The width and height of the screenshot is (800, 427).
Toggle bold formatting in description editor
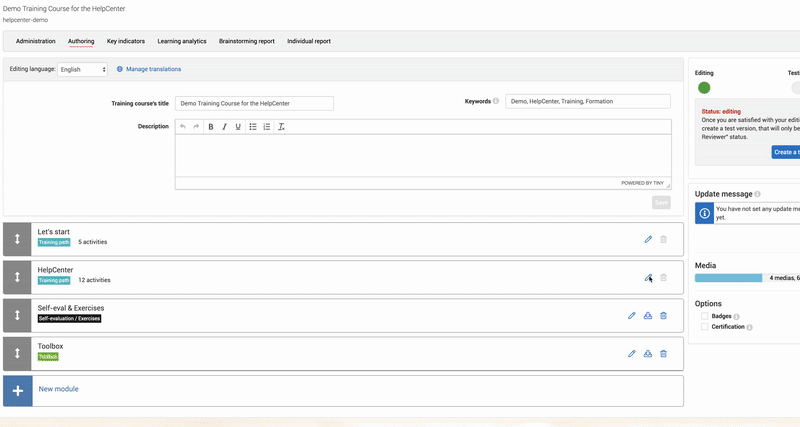211,127
